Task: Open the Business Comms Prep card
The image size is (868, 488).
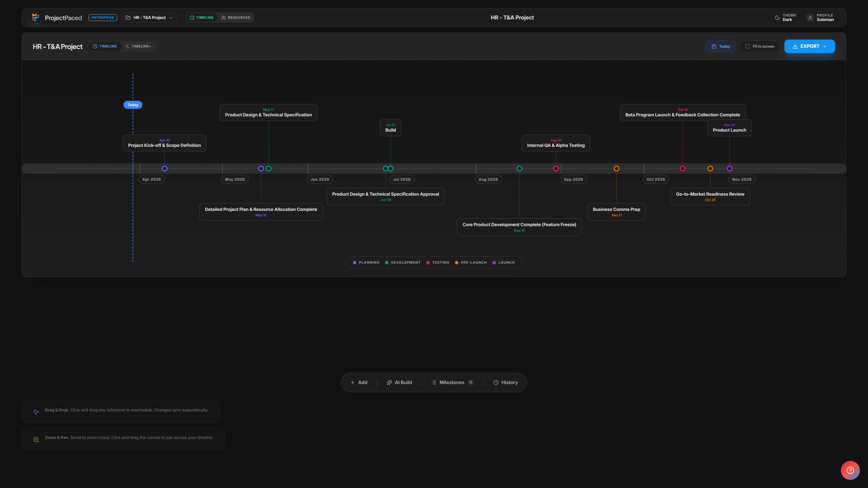Action: click(617, 212)
